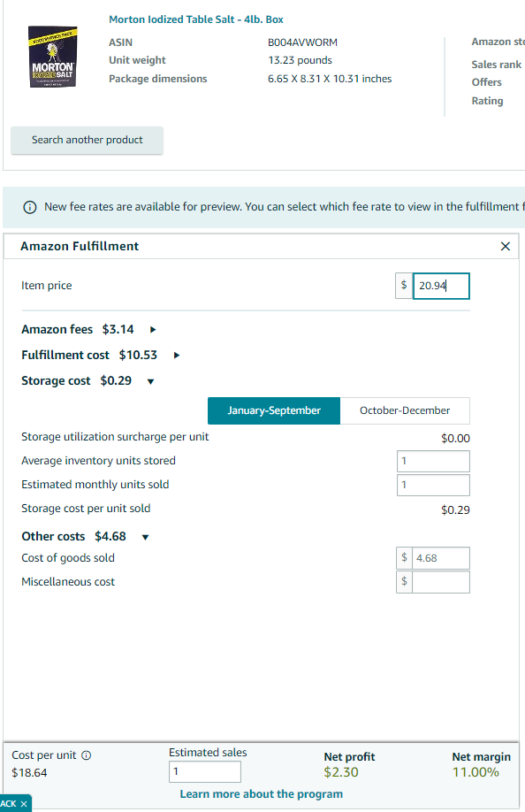
Task: Click Average inventory units stored field
Action: 433,461
